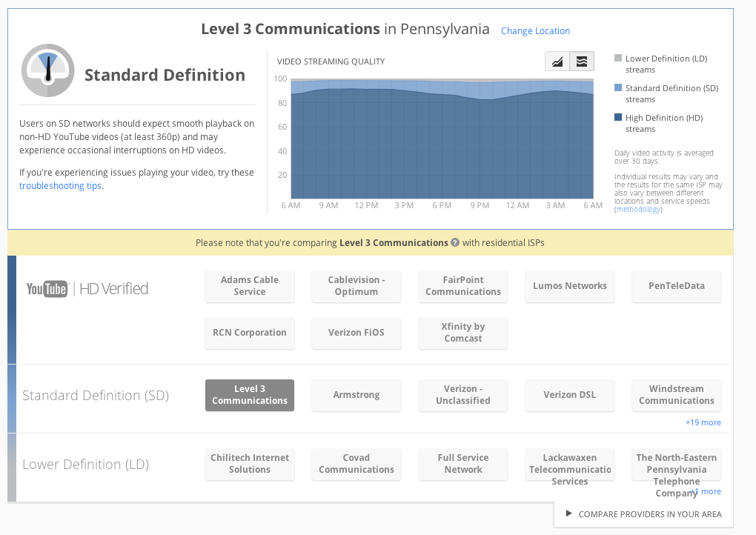This screenshot has width=756, height=535.
Task: Select Verizon FiOS provider
Action: tap(357, 333)
